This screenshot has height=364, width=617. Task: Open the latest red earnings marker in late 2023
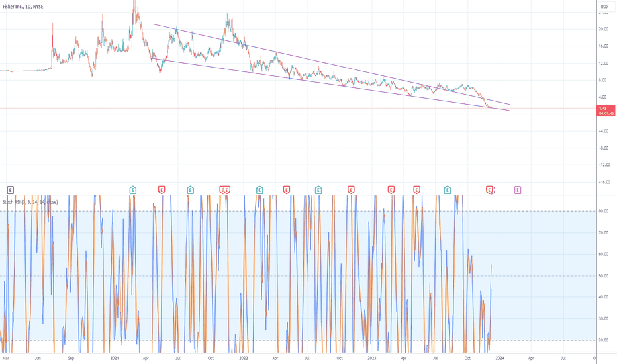489,190
